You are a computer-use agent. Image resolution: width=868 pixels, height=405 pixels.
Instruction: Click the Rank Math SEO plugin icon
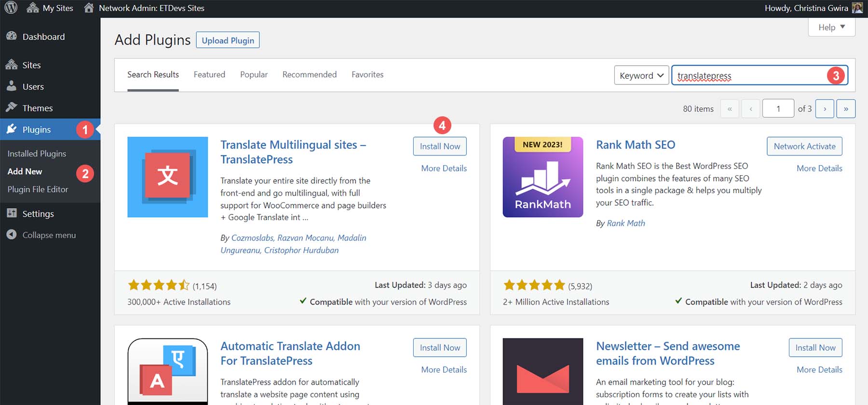[542, 177]
